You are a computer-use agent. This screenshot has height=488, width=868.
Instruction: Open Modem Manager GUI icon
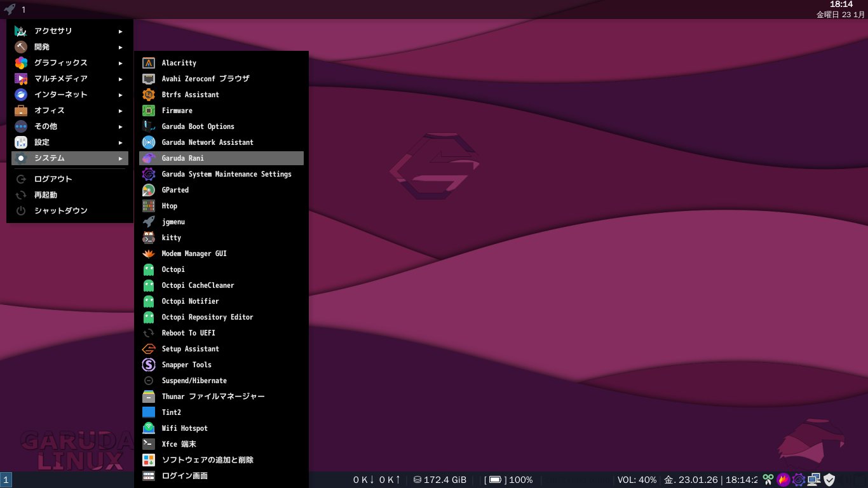[x=149, y=254]
